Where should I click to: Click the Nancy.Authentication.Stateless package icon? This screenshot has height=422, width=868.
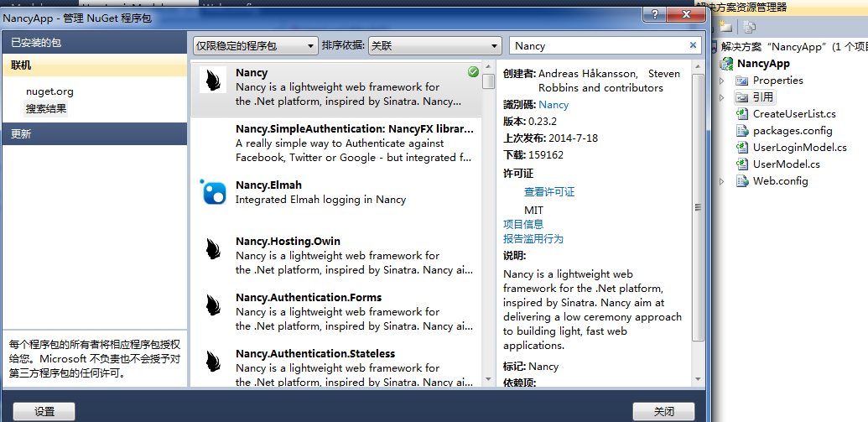point(212,361)
